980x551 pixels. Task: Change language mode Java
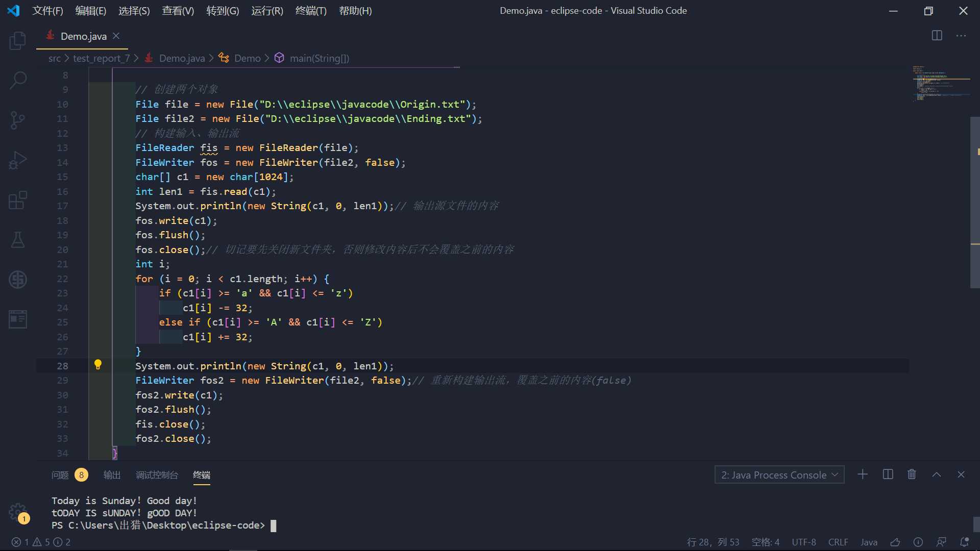(x=869, y=542)
